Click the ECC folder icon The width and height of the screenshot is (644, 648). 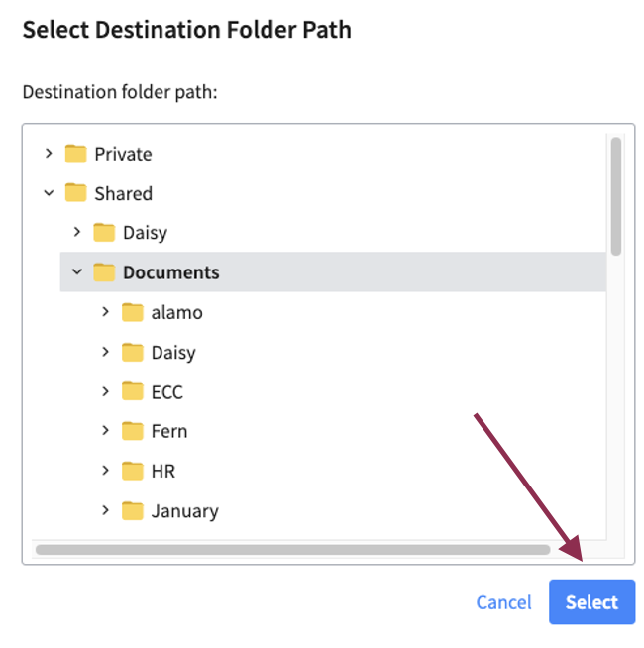[x=133, y=391]
